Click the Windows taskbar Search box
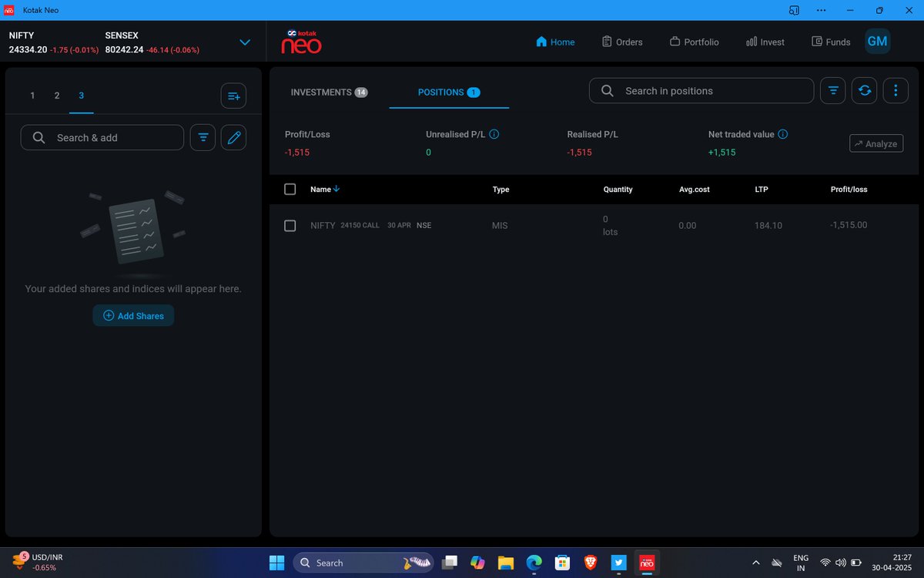Image resolution: width=924 pixels, height=578 pixels. click(x=363, y=563)
